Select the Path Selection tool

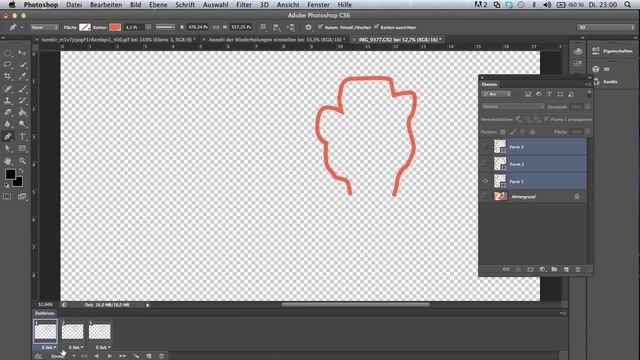coord(8,149)
